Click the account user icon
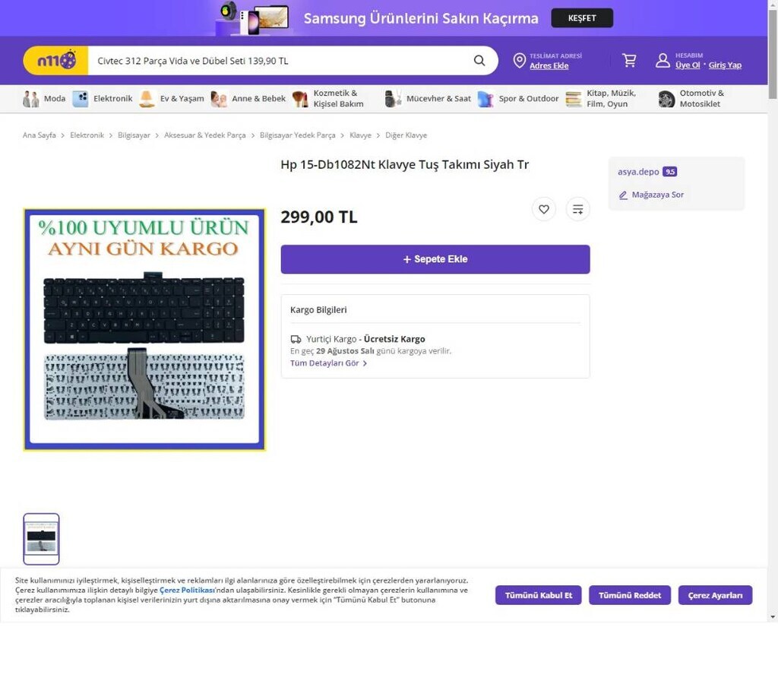The width and height of the screenshot is (778, 700). (x=663, y=61)
